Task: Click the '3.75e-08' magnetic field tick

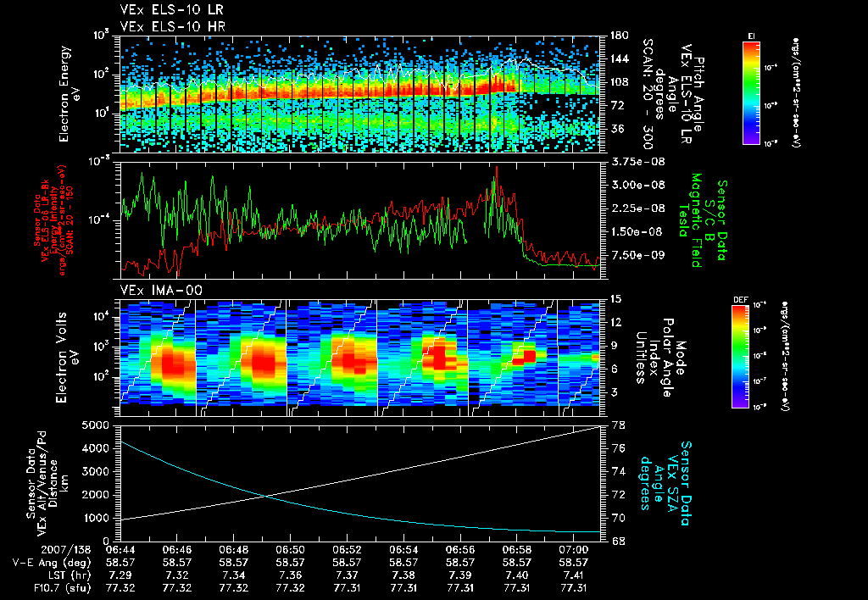Action: [x=637, y=162]
